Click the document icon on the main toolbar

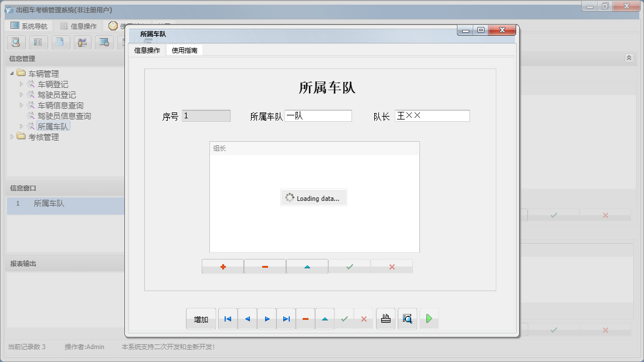click(60, 42)
